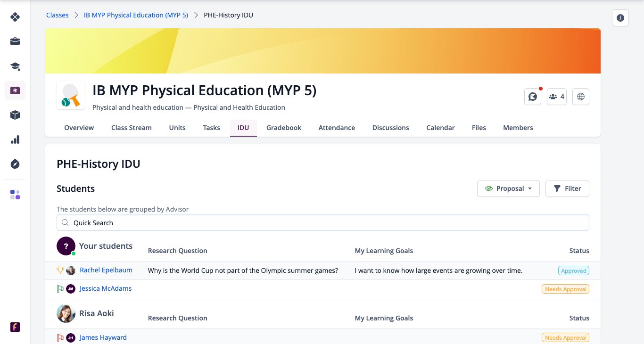Click the globe icon in class header
Screen dimensions: 644x344
pyautogui.click(x=581, y=97)
